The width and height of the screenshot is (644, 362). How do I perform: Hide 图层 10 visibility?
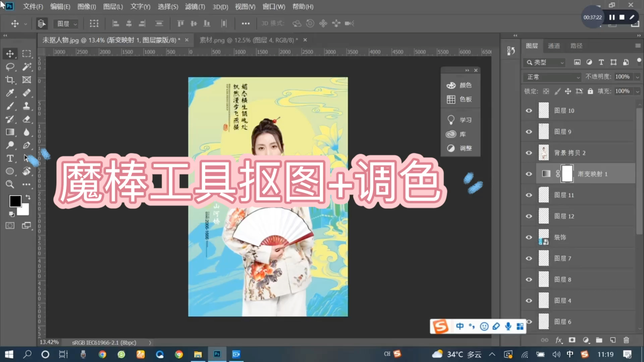click(x=529, y=110)
